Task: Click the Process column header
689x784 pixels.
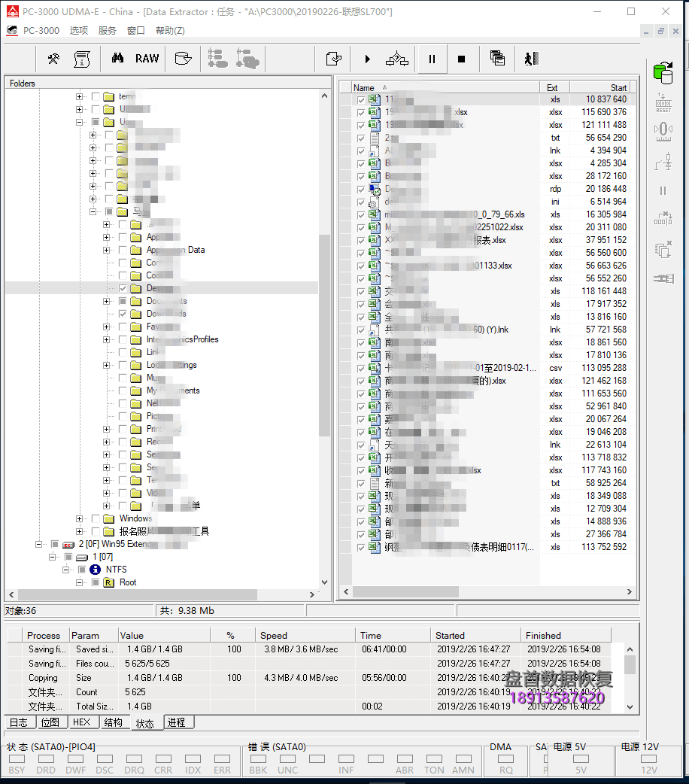Action: click(x=44, y=636)
